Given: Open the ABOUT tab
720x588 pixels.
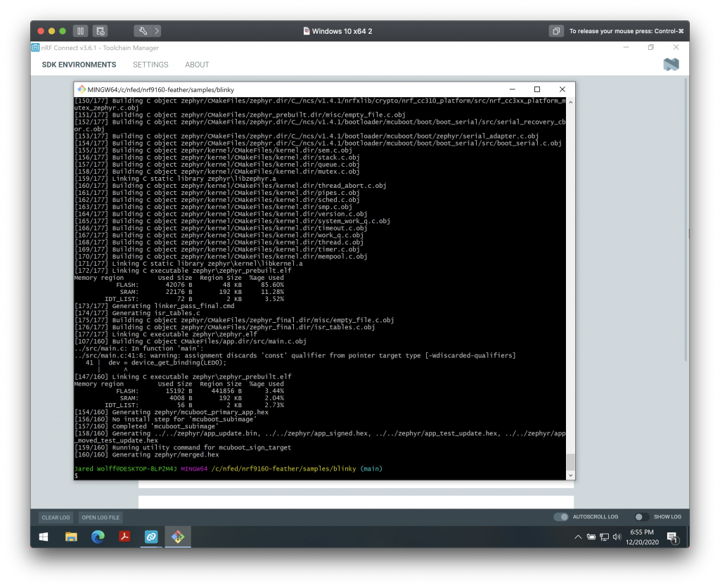Looking at the screenshot, I should (x=197, y=65).
